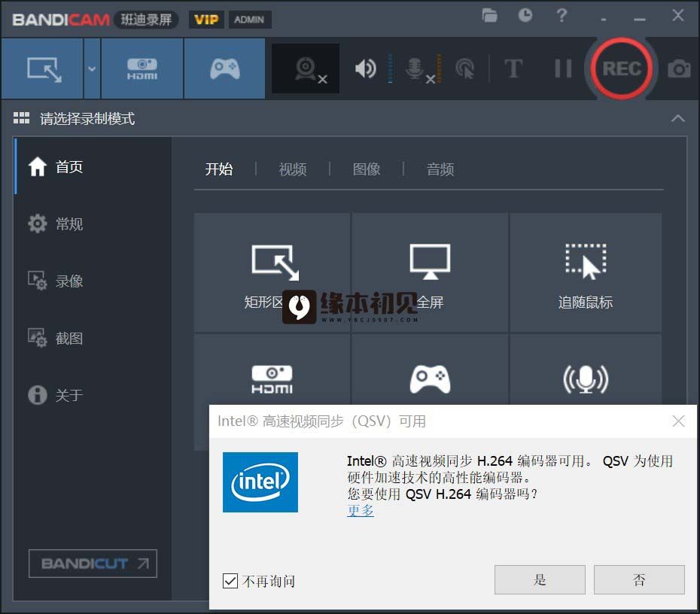Switch to HDMI device recording mode in toolbar
The width and height of the screenshot is (700, 614).
coord(142,68)
